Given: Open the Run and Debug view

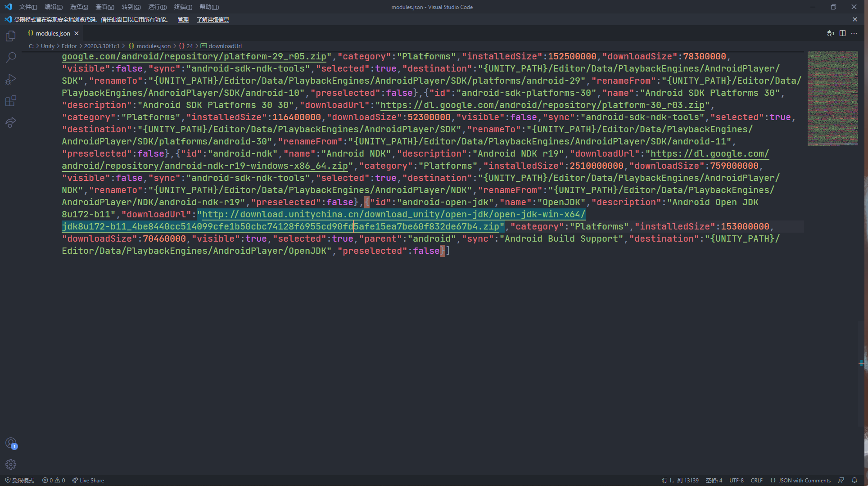Looking at the screenshot, I should pos(10,79).
